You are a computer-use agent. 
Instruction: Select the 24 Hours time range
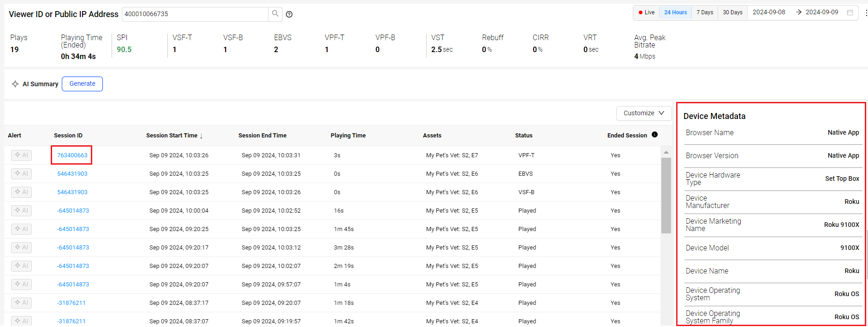point(675,12)
